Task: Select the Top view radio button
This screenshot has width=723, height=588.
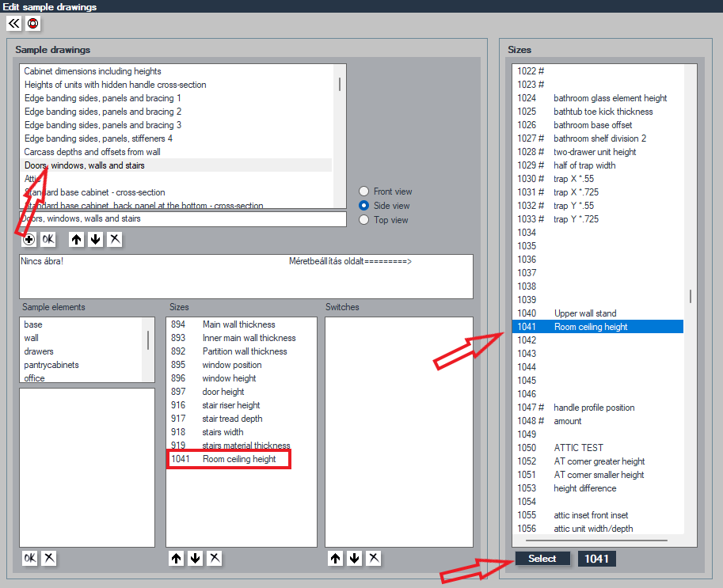Action: pos(363,220)
